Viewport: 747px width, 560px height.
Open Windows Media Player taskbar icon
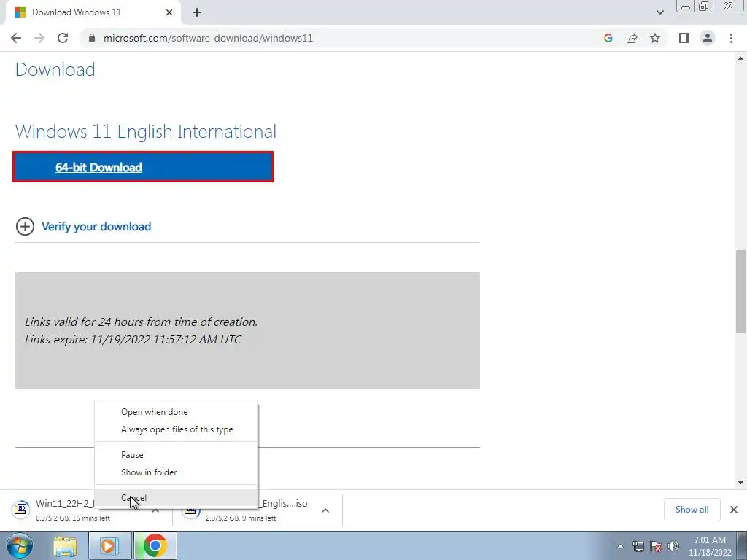point(109,546)
